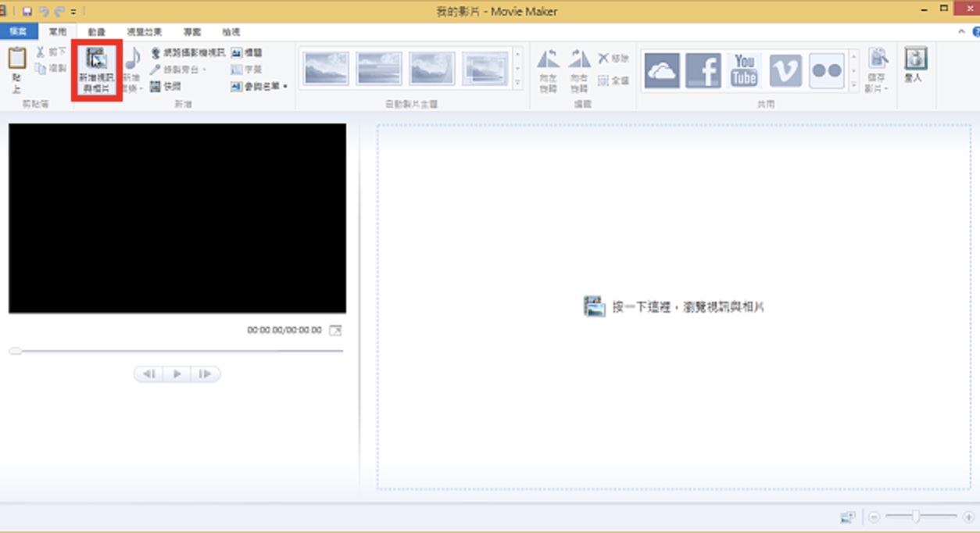The width and height of the screenshot is (980, 533).
Task: Click Share gallery up arrow
Action: click(854, 55)
